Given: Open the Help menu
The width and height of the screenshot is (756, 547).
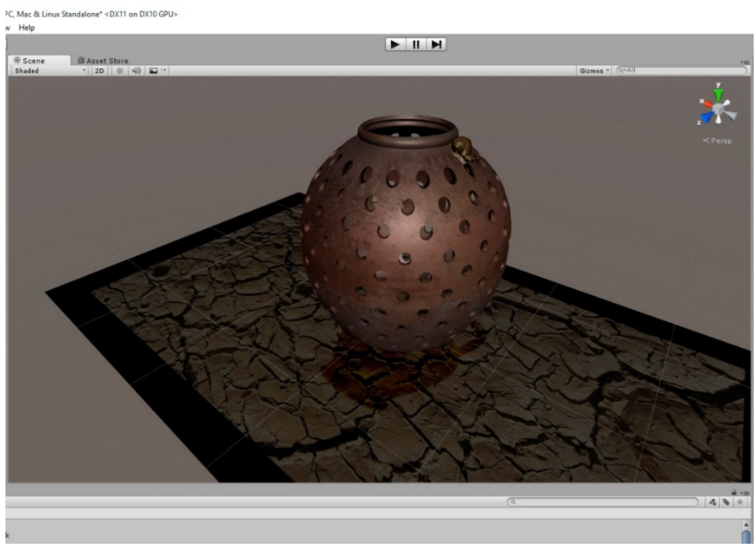Looking at the screenshot, I should pos(27,28).
